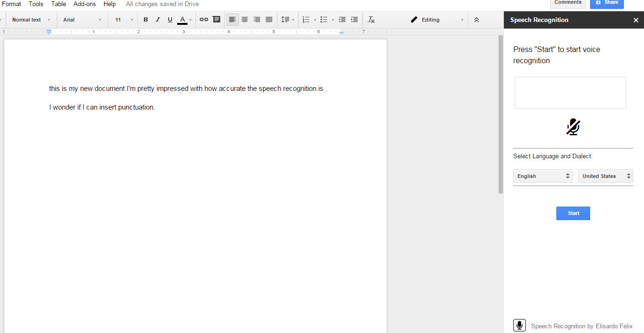Align text to the right
The width and height of the screenshot is (644, 333).
click(x=257, y=20)
